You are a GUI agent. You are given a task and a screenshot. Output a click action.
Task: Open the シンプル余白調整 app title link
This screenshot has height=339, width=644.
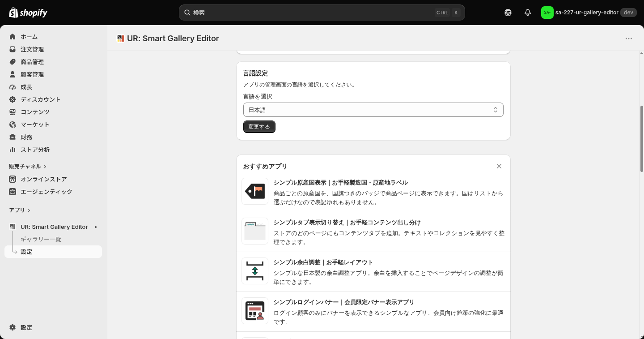point(323,262)
